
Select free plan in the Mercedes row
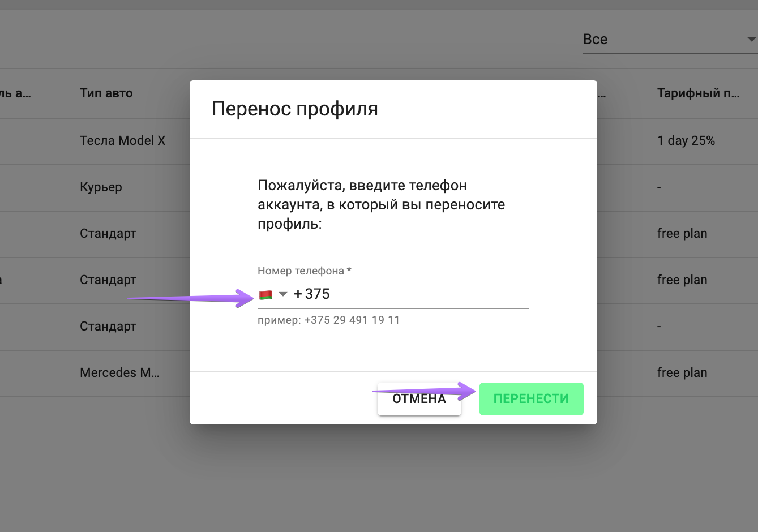[x=682, y=373]
